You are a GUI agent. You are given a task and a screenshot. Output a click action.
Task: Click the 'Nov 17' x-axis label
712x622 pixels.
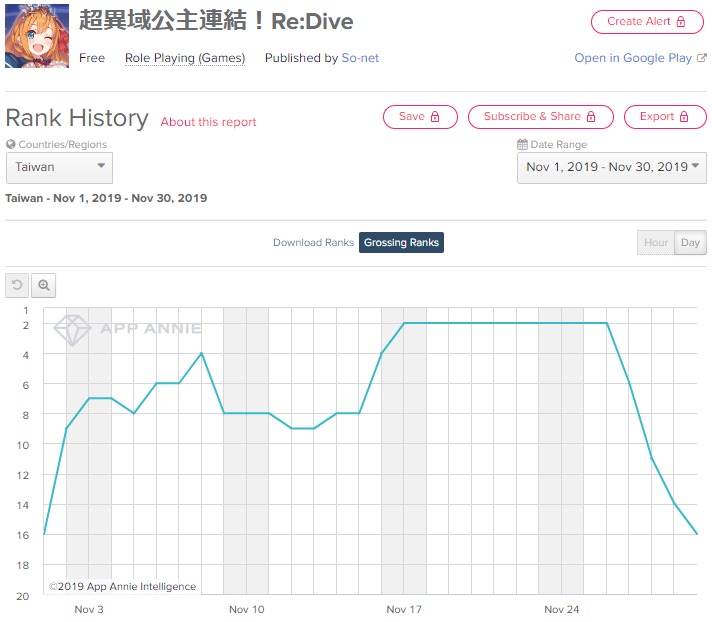click(x=404, y=609)
